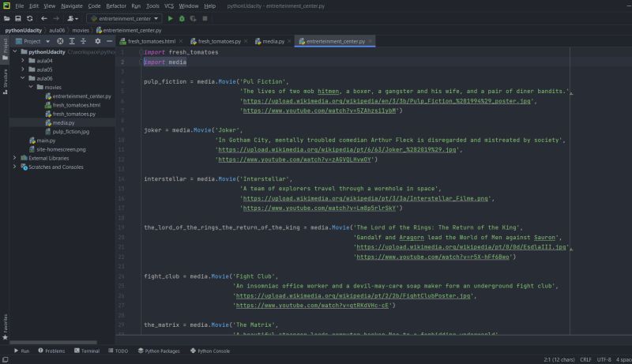The image size is (632, 364).
Task: Click the Stop square icon
Action: click(205, 18)
